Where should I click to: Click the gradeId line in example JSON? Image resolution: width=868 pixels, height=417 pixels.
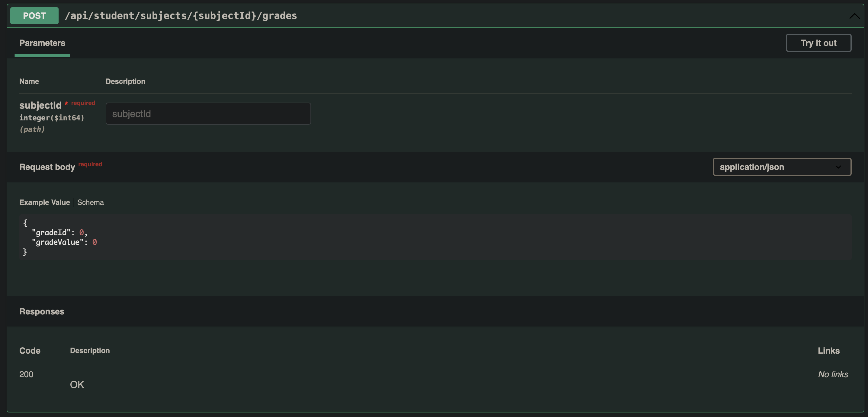point(59,233)
